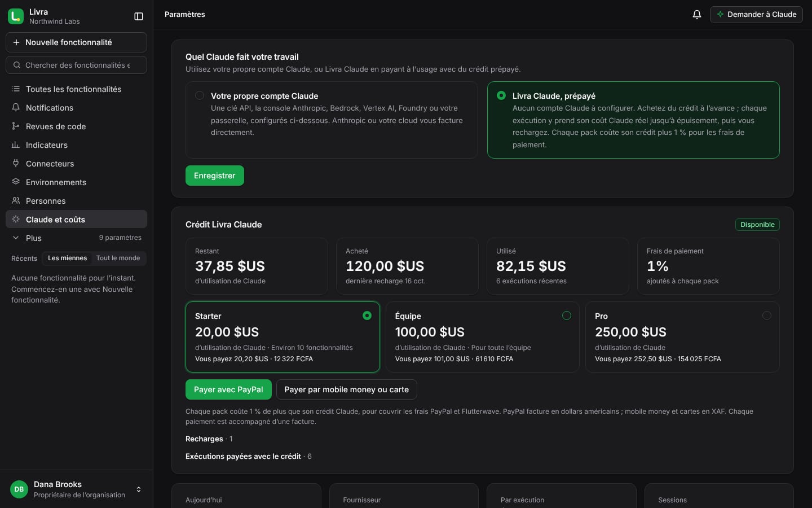Open Environnements in sidebar
Image resolution: width=812 pixels, height=508 pixels.
coord(76,182)
